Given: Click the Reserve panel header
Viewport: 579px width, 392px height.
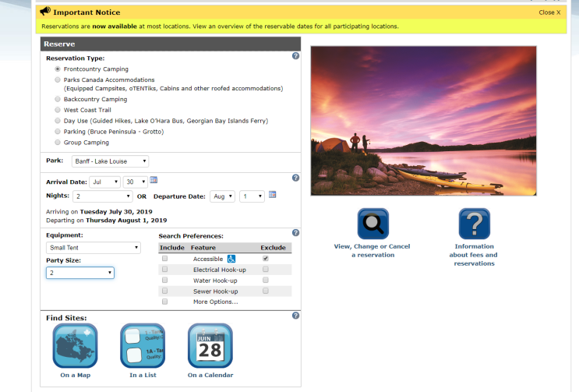Looking at the screenshot, I should click(171, 44).
